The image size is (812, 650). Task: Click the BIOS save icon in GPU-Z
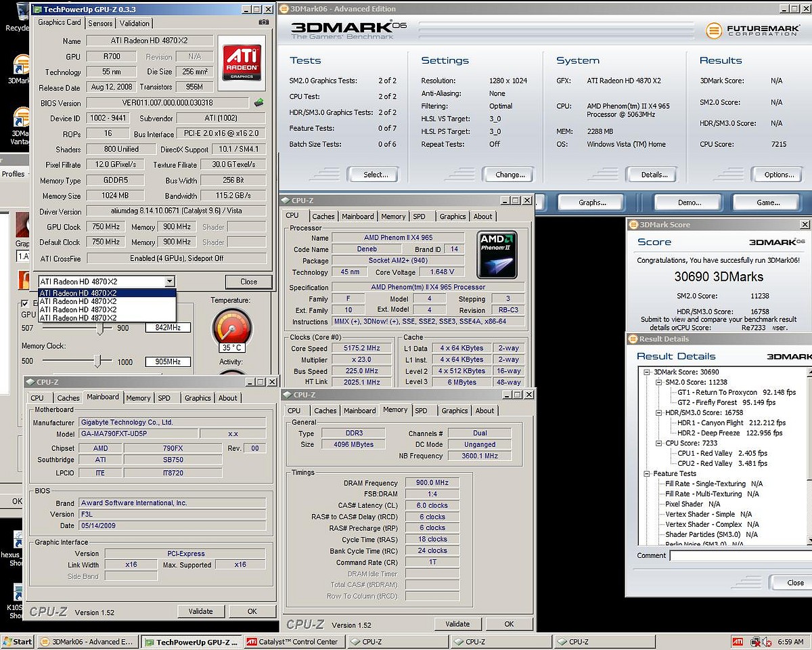click(258, 103)
